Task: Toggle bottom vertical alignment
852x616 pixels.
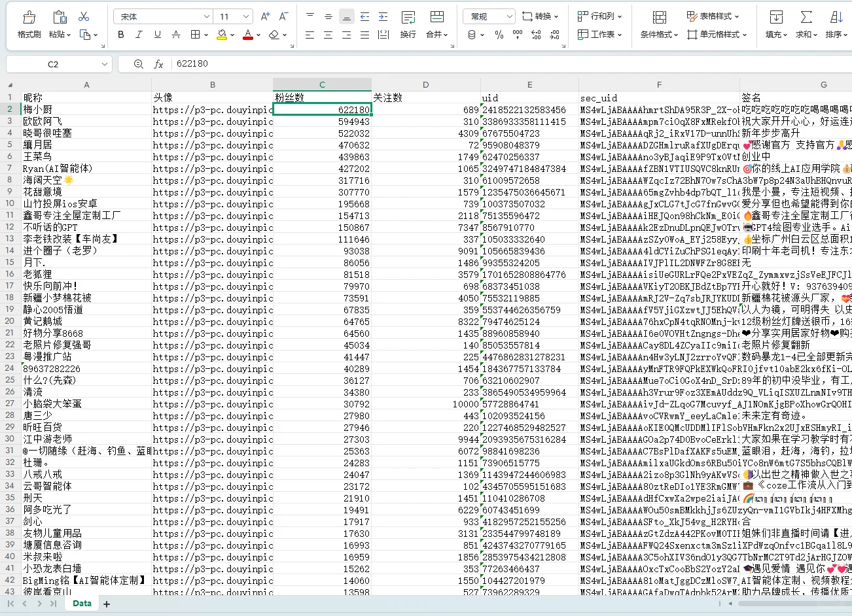Action: coord(347,16)
